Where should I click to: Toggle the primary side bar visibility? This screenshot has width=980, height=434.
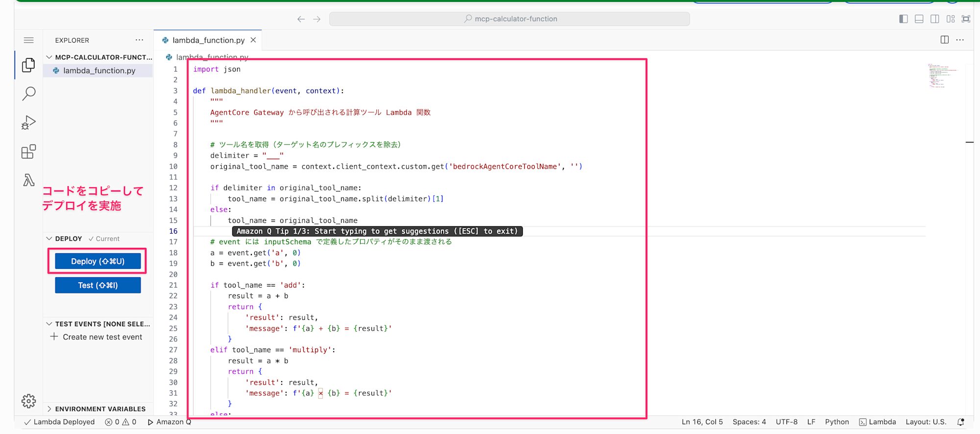tap(903, 19)
